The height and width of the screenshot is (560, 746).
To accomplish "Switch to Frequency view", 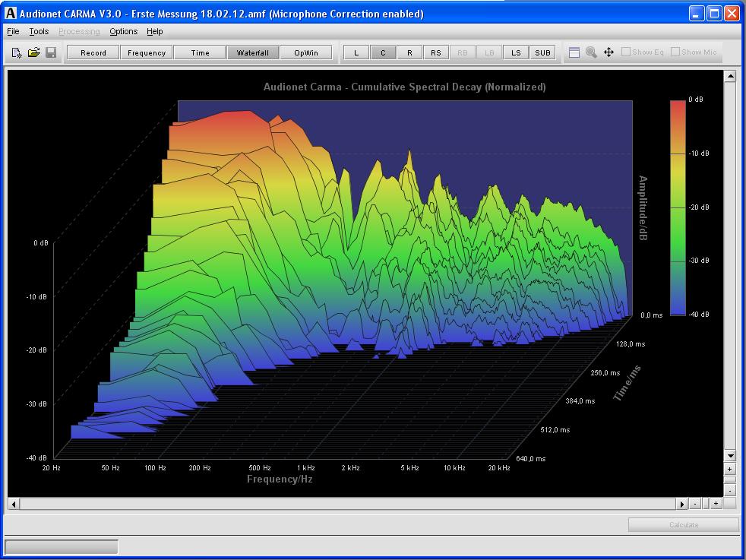I will 147,52.
